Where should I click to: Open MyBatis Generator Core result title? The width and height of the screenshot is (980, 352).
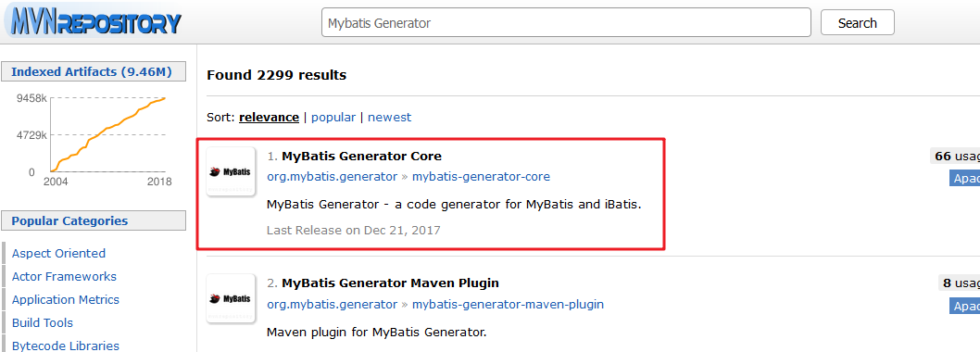(361, 156)
